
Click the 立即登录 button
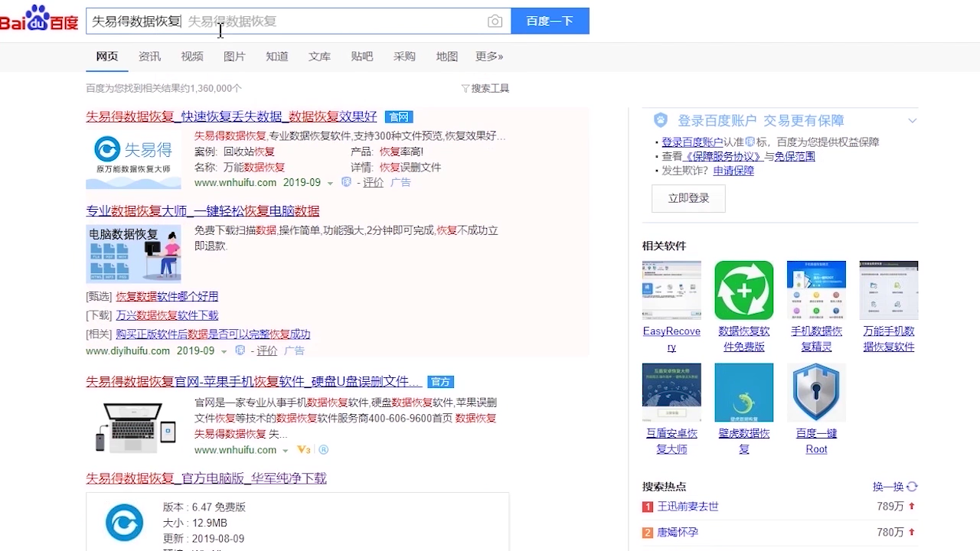(688, 198)
